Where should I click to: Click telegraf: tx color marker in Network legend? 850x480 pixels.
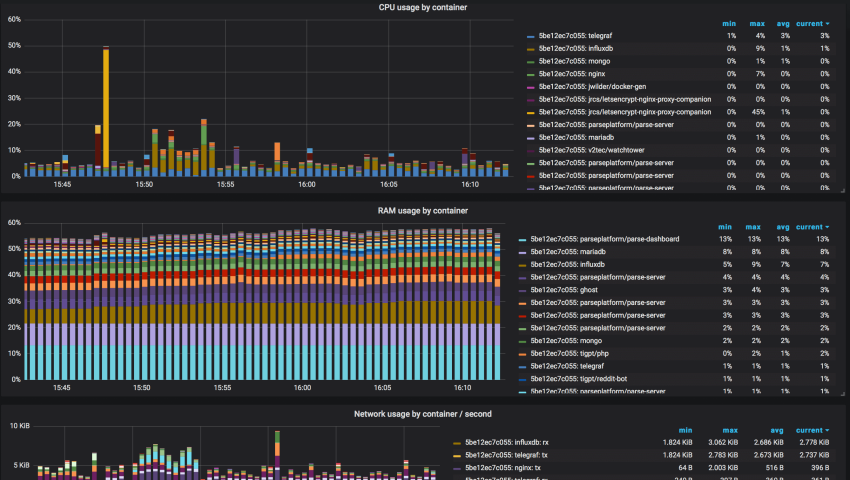[x=457, y=455]
